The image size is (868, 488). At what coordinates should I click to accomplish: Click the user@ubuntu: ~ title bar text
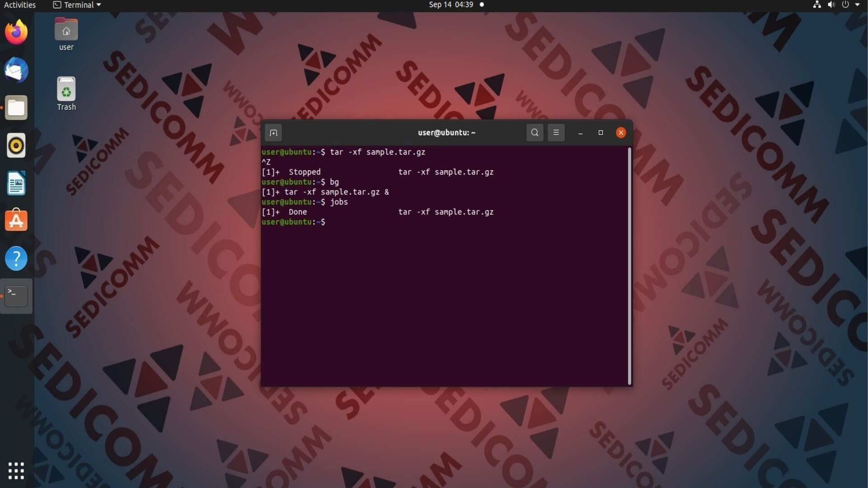click(x=447, y=132)
